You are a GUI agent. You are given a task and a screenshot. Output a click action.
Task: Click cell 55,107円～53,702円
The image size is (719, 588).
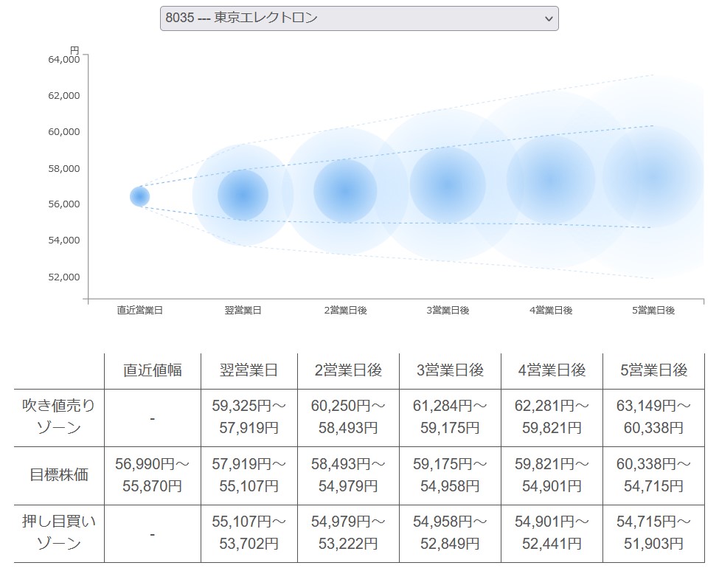pos(249,533)
